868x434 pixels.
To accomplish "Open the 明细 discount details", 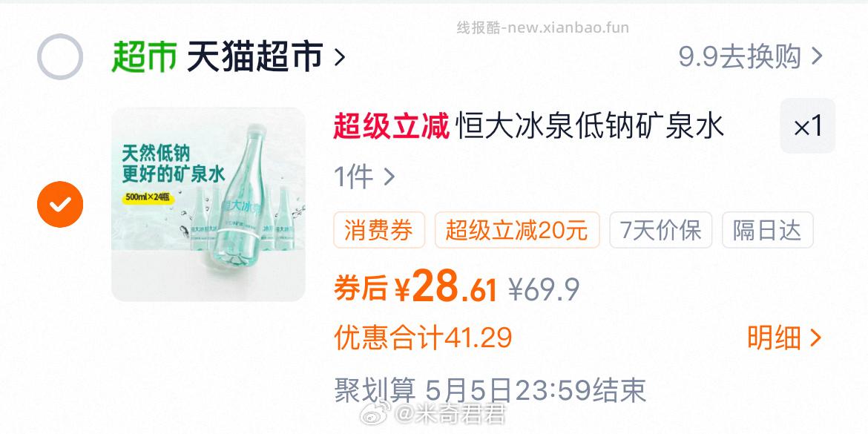I will click(x=784, y=338).
